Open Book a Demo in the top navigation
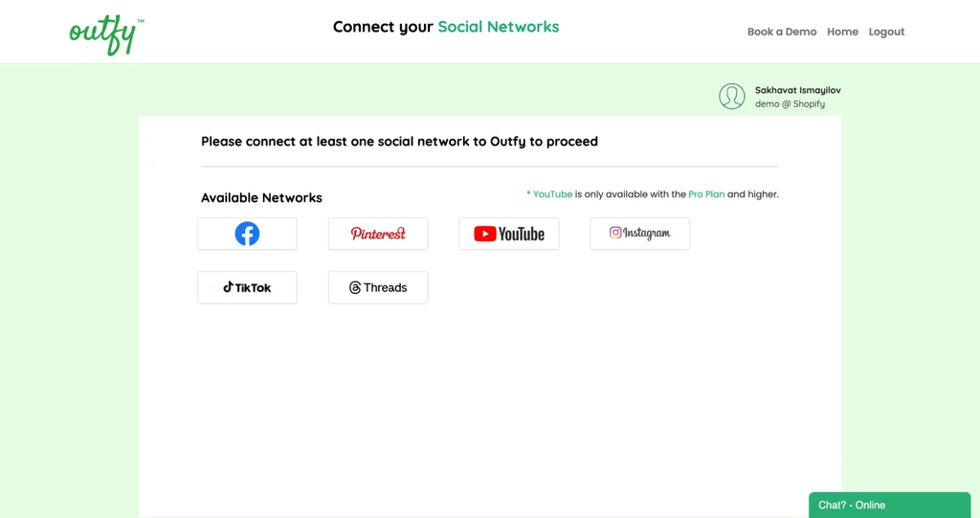980x518 pixels. (x=782, y=32)
